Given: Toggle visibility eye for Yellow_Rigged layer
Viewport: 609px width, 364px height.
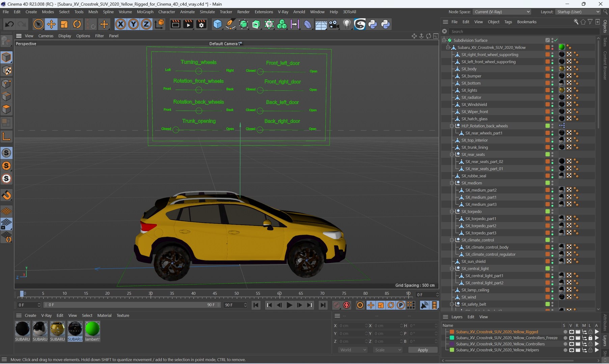Looking at the screenshot, I should pos(571,332).
